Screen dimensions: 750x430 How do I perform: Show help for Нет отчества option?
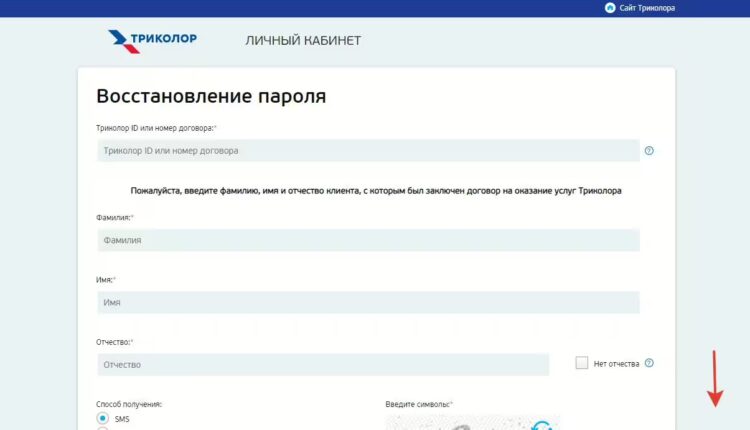[x=649, y=363]
